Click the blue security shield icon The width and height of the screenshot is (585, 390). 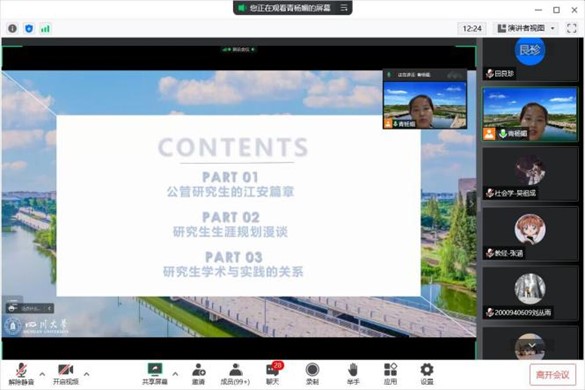tap(29, 28)
